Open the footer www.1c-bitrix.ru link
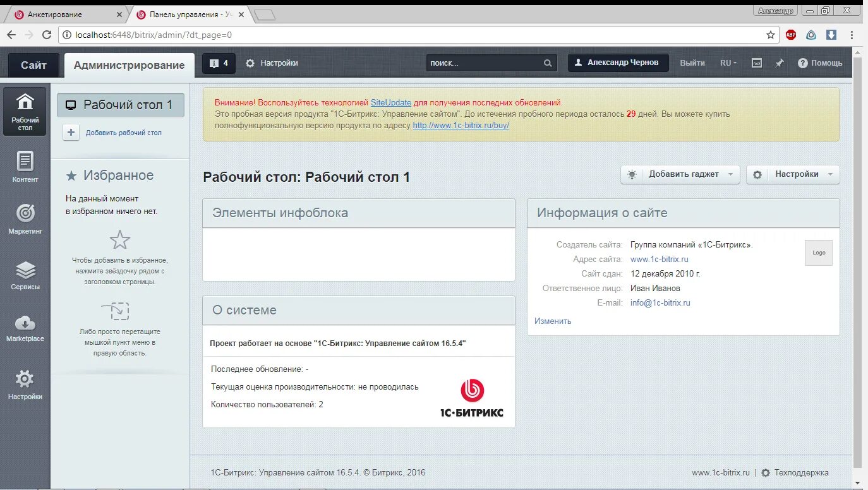 pos(721,472)
